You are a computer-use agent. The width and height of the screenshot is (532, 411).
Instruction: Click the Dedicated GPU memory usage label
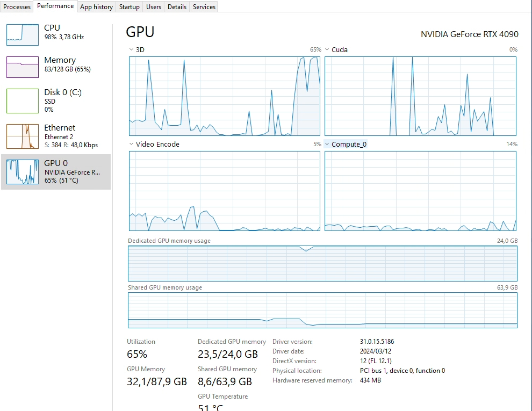pyautogui.click(x=169, y=241)
